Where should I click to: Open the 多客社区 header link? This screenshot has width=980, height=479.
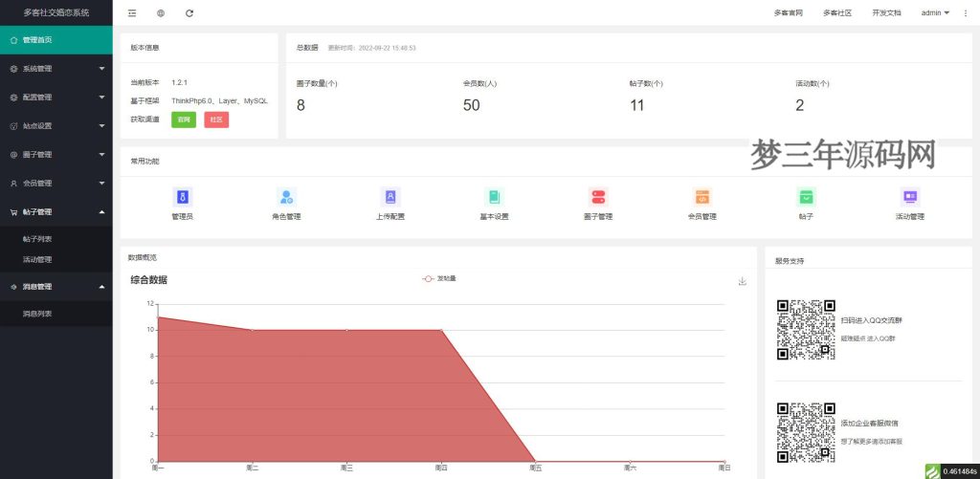coord(836,13)
